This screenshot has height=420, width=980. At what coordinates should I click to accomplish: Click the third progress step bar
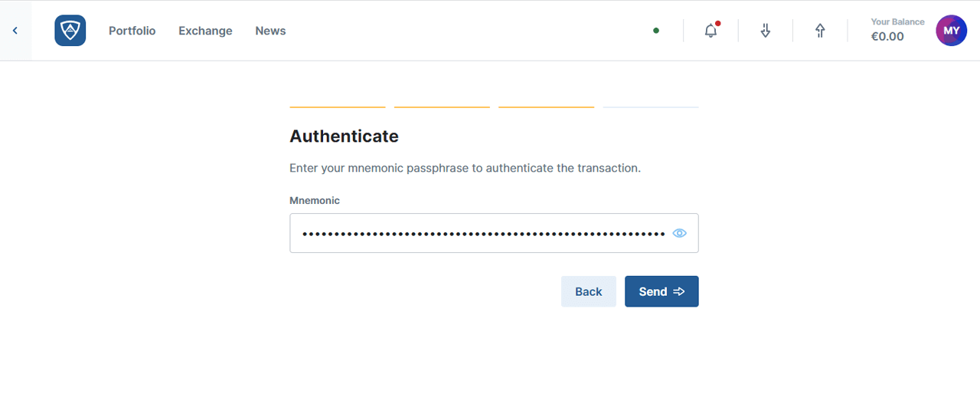coord(546,107)
